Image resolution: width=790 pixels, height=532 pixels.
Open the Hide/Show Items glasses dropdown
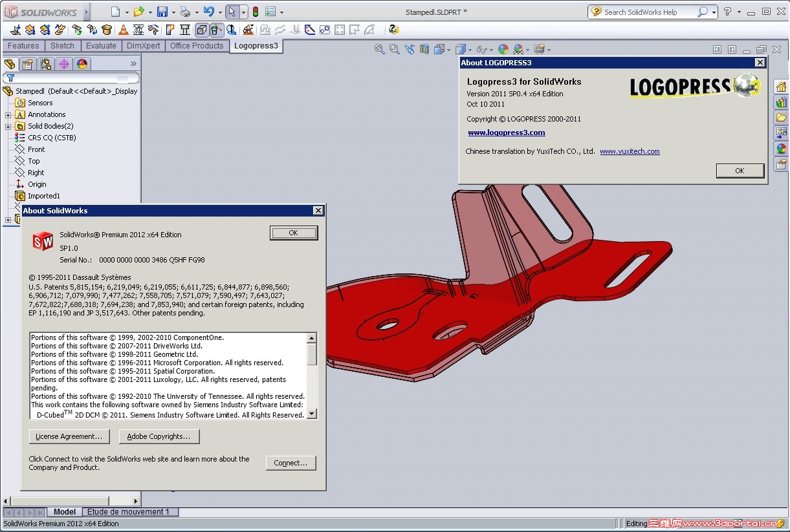coord(490,50)
